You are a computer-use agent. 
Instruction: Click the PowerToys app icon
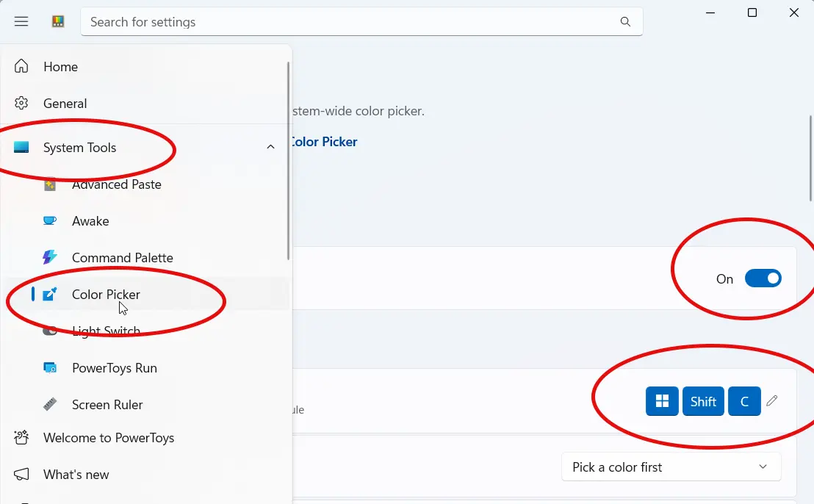tap(57, 21)
